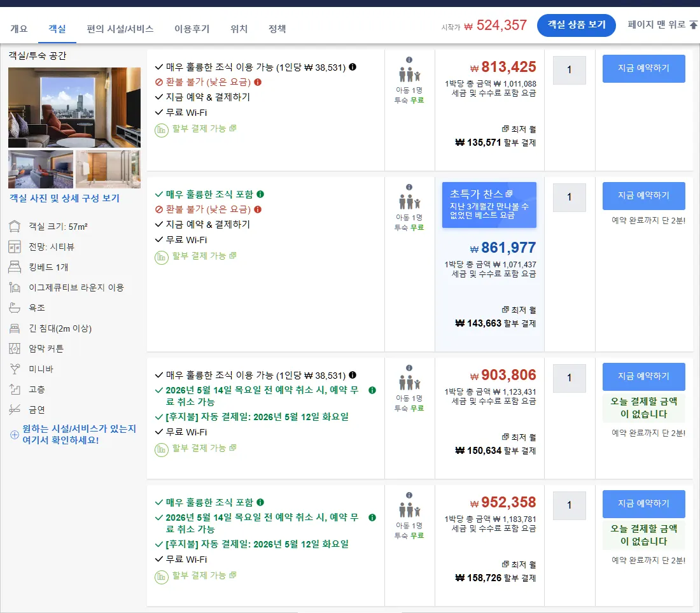The image size is (700, 613).
Task: Open 최저 월 installment link for ₩135,571
Action: point(519,129)
